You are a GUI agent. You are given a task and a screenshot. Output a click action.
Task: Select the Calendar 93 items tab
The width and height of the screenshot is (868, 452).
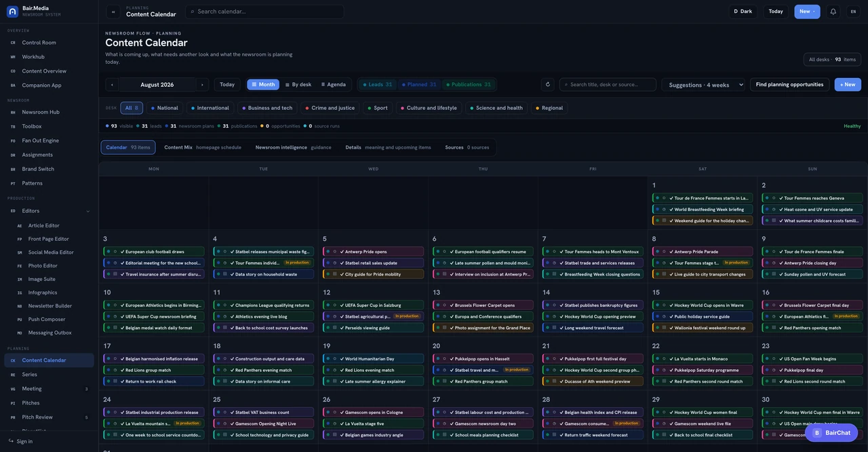coord(128,147)
